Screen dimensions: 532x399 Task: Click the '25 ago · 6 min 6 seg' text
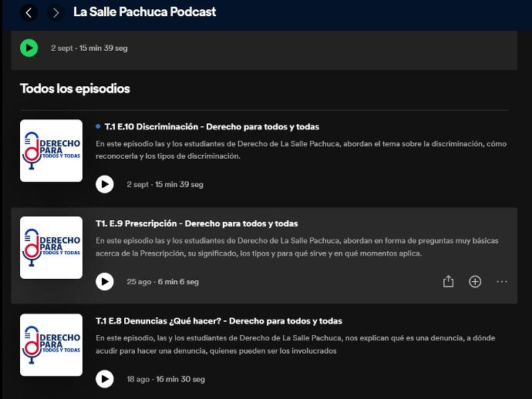tap(163, 282)
